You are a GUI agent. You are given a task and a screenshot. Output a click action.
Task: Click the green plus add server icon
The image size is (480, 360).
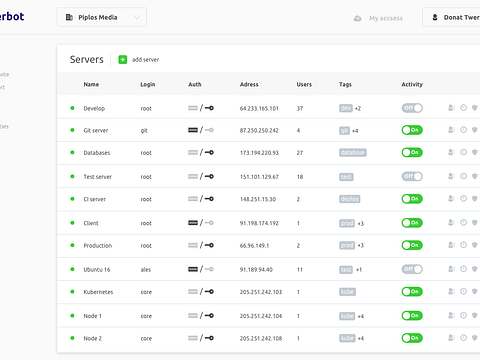(123, 60)
